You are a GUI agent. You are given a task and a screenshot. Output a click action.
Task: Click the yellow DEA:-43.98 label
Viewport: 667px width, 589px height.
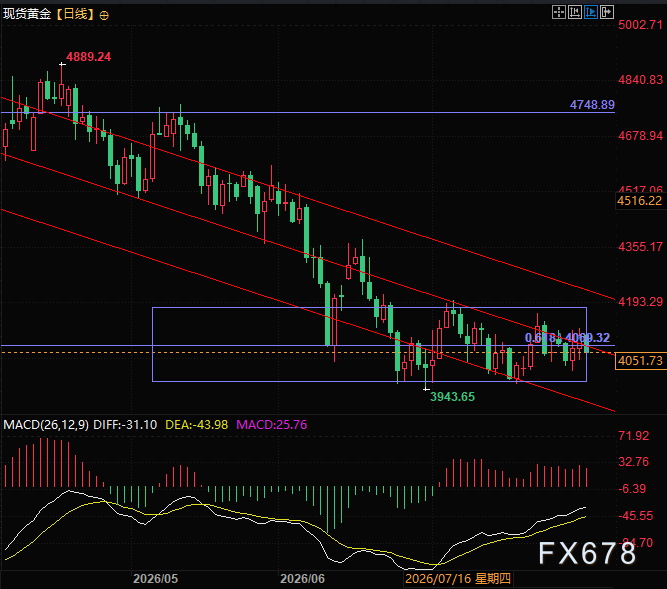point(197,424)
